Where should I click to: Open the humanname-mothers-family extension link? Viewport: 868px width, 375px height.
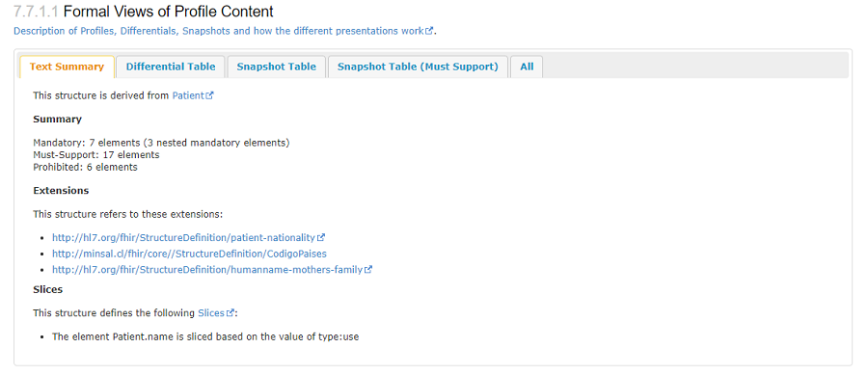[212, 270]
